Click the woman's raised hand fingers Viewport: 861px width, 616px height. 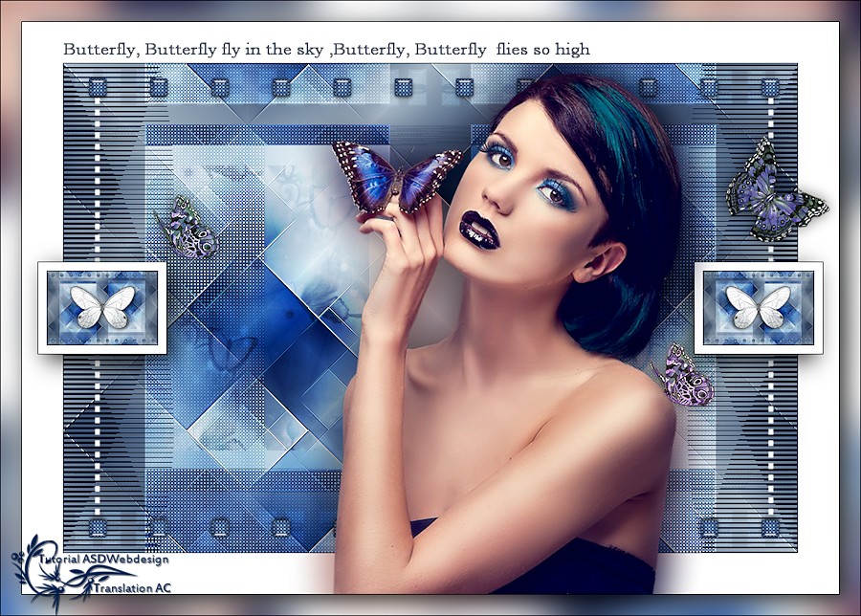403,230
